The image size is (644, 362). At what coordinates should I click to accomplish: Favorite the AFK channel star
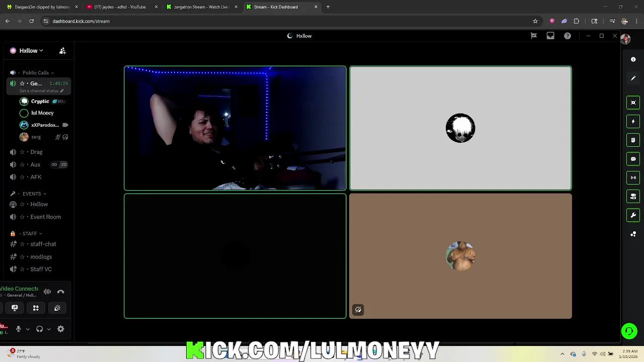(22, 177)
